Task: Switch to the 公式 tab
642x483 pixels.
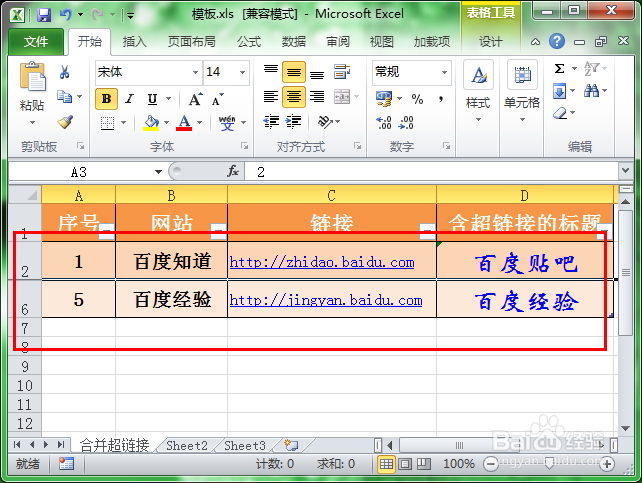Action: 249,42
